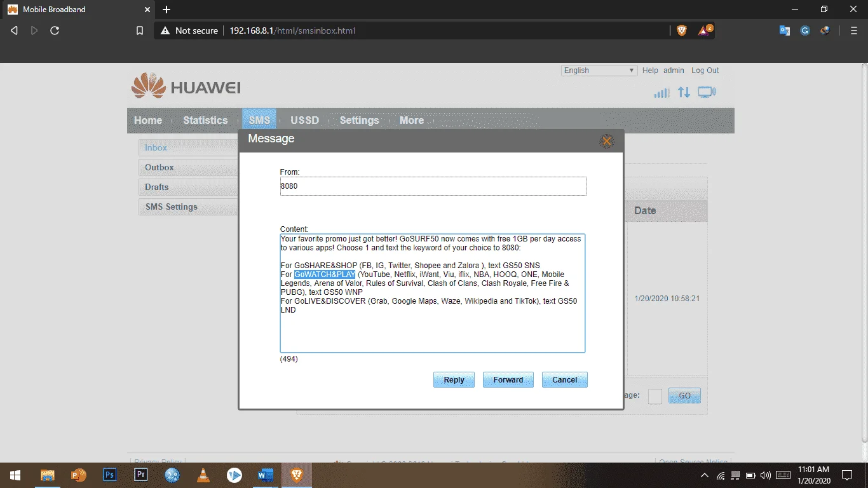The width and height of the screenshot is (868, 488).
Task: Open the Help link
Action: click(650, 71)
